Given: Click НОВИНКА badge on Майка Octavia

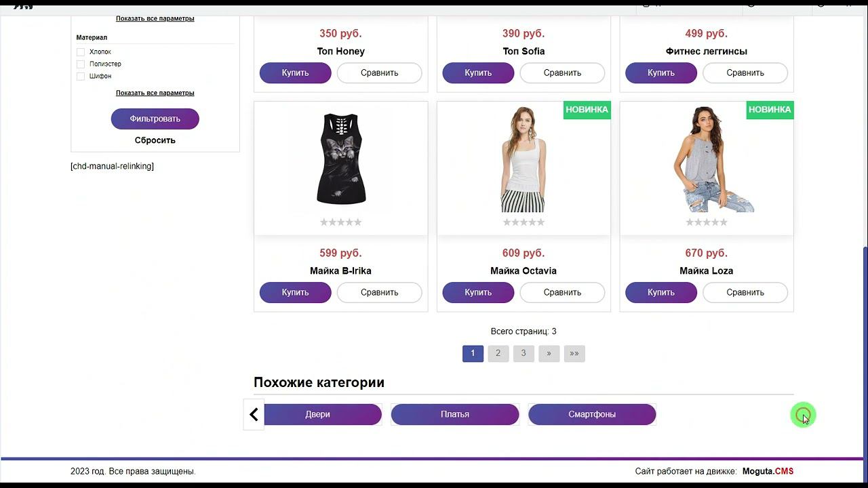Looking at the screenshot, I should (x=587, y=110).
